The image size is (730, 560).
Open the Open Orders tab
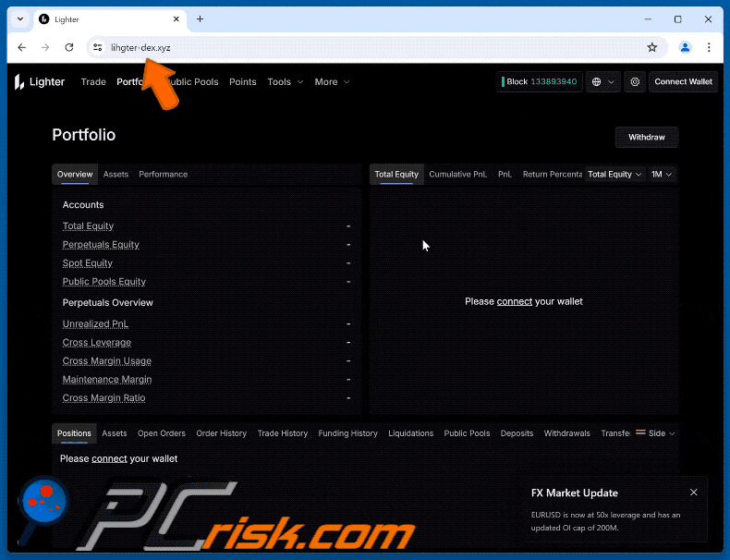pos(162,433)
